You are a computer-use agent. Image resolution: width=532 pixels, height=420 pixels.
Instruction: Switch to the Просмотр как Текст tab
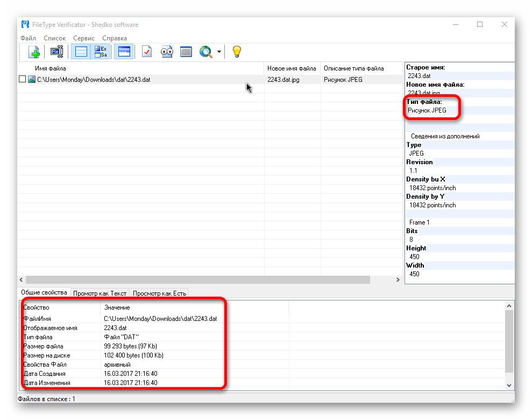100,293
